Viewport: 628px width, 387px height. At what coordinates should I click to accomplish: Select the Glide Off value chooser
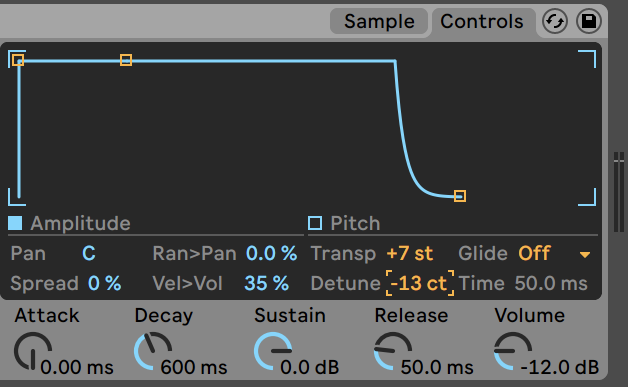[535, 253]
